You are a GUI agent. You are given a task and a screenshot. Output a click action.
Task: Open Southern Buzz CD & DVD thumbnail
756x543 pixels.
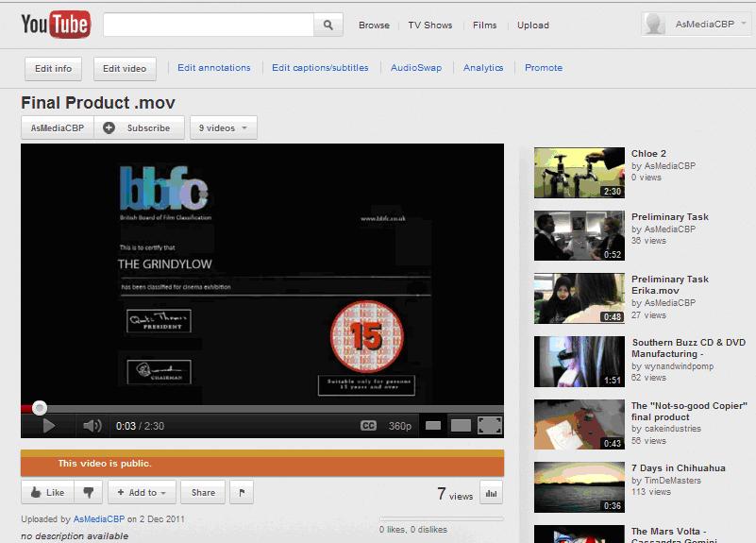pos(580,362)
